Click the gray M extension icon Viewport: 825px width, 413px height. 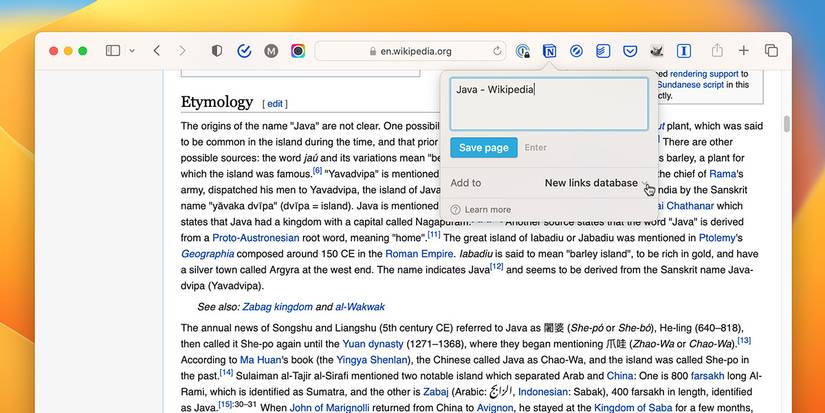[x=271, y=51]
